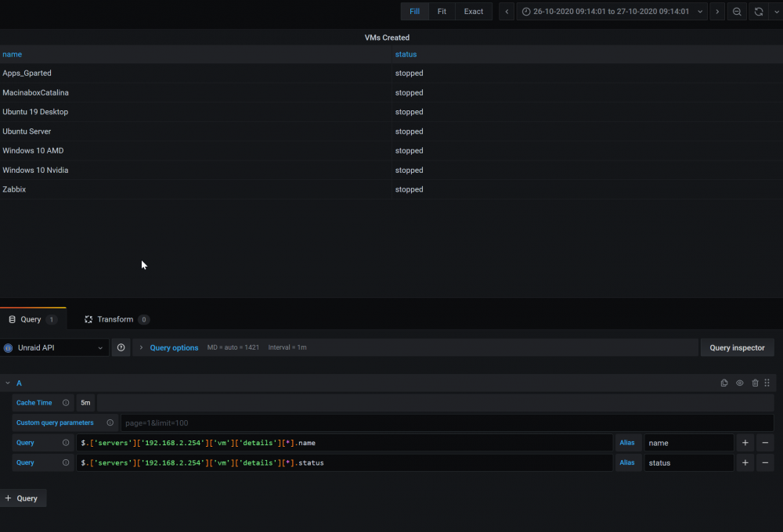Select Fill view mode
Image resolution: width=783 pixels, height=532 pixels.
(x=414, y=12)
